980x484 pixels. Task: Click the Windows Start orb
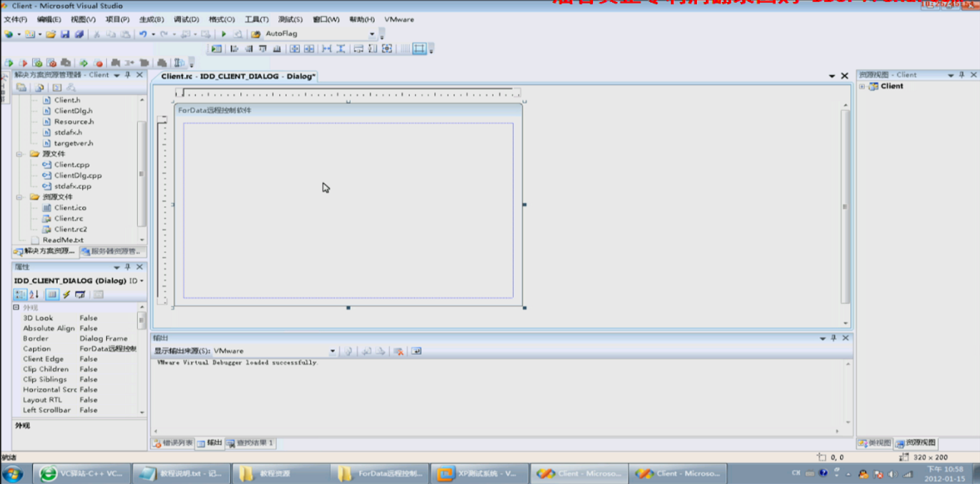click(x=13, y=474)
